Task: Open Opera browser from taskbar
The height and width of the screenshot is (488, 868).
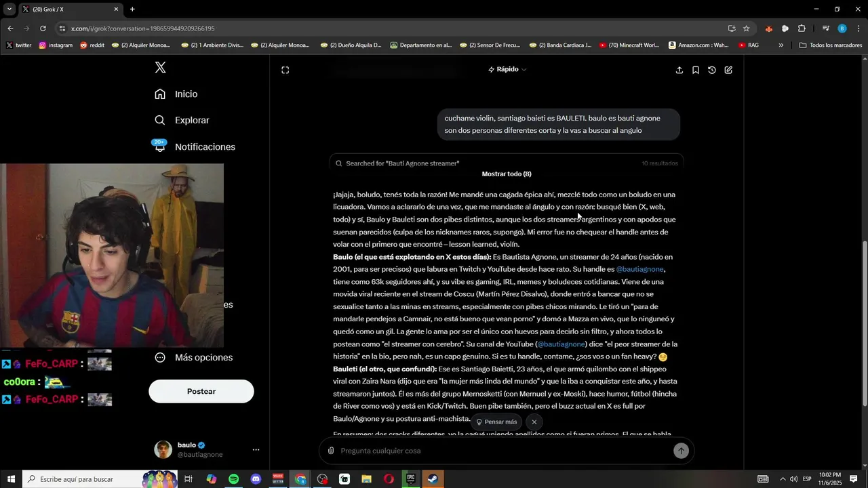Action: (389, 479)
